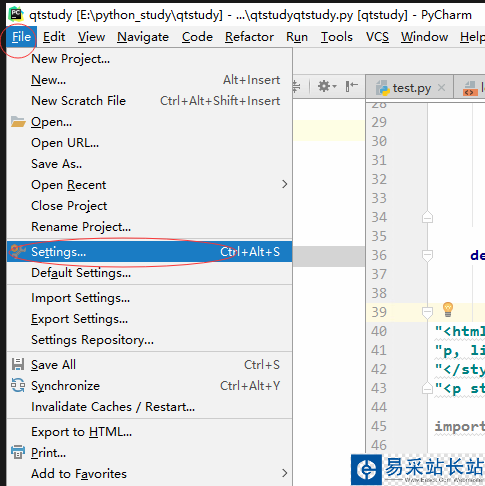
Task: Open Settings Repository...
Action: [149, 340]
